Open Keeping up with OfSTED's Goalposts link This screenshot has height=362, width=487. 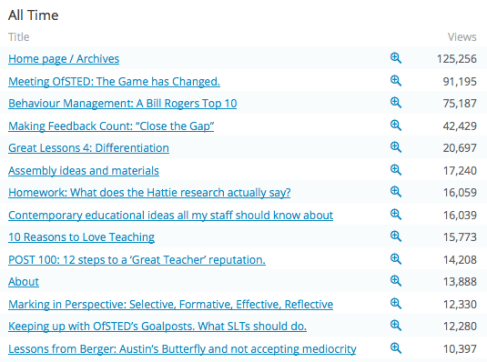[157, 326]
